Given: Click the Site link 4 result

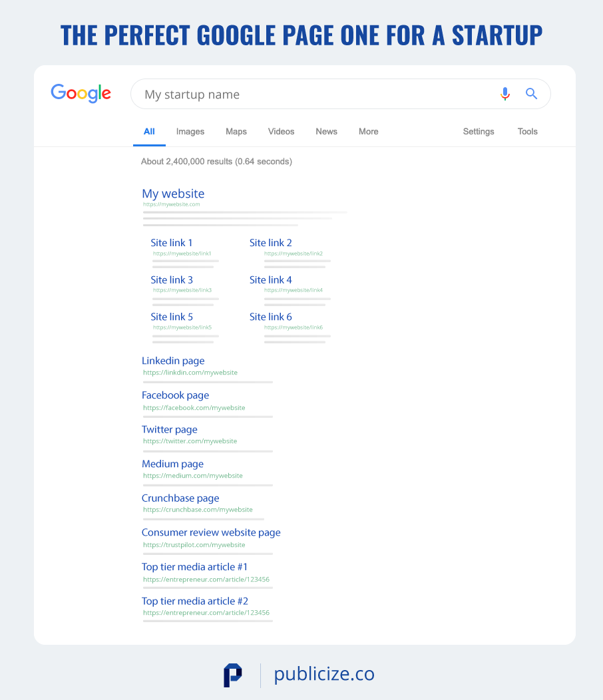Looking at the screenshot, I should click(x=271, y=280).
